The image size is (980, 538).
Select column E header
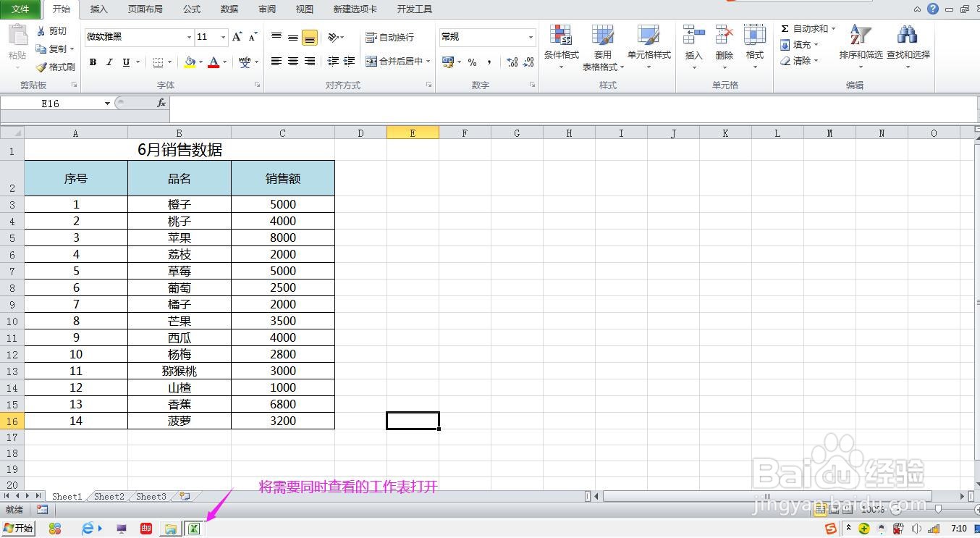click(x=413, y=133)
